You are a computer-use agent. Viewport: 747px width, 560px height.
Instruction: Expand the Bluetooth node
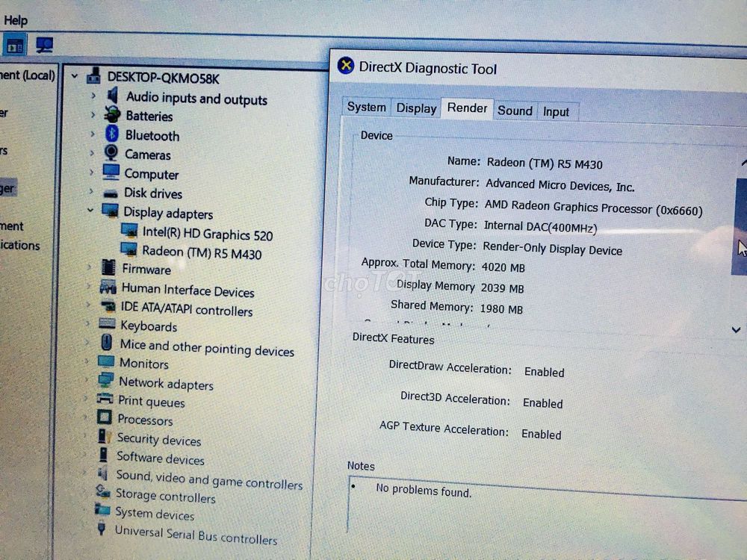[x=93, y=134]
